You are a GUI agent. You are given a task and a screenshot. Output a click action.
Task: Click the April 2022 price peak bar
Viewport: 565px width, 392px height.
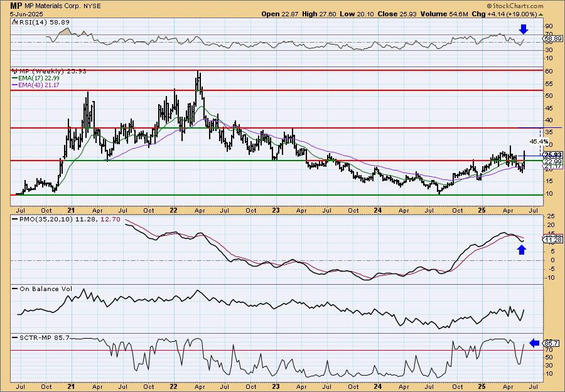[198, 81]
